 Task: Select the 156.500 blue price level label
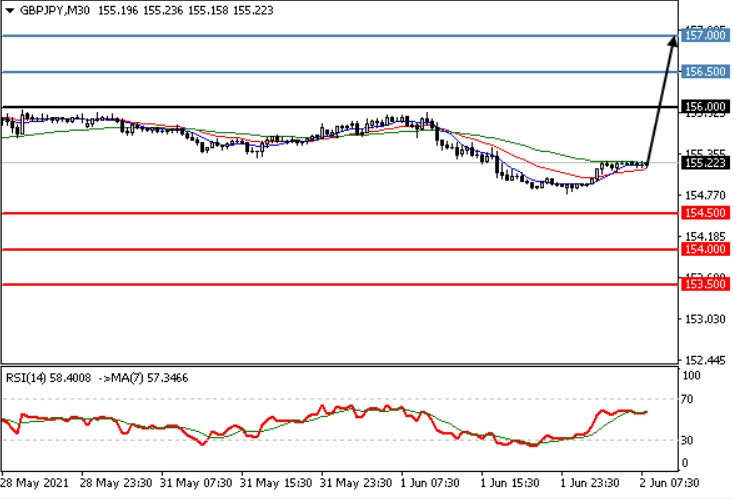pos(705,72)
